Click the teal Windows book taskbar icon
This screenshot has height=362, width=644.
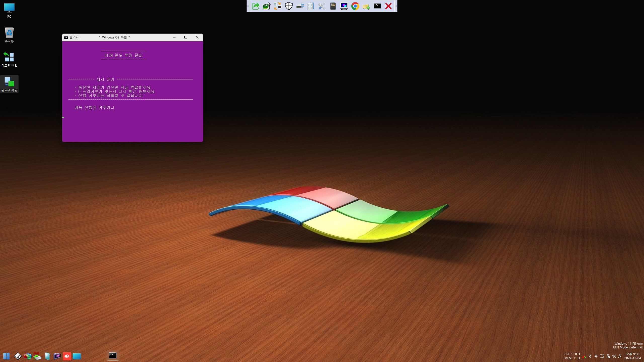tap(47, 356)
